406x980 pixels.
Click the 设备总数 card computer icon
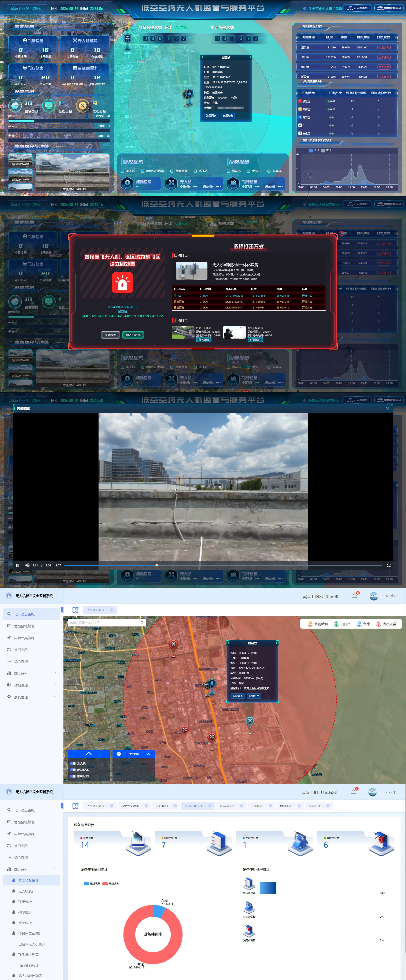point(138,843)
